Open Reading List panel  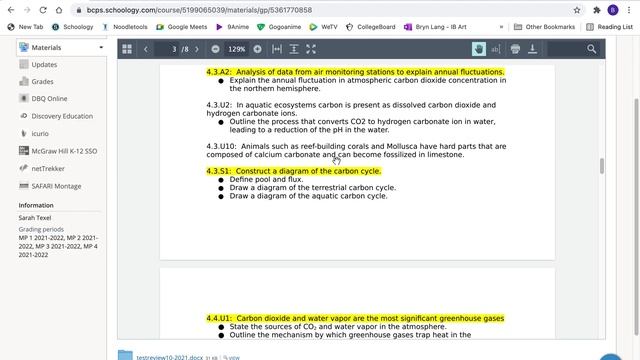(609, 27)
